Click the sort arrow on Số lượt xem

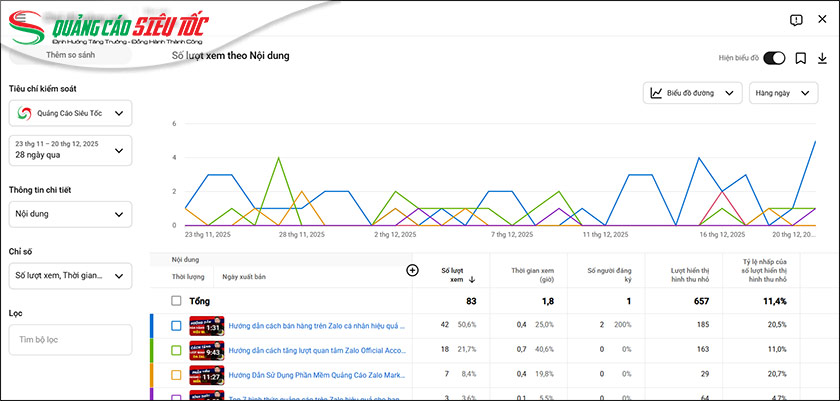(472, 280)
